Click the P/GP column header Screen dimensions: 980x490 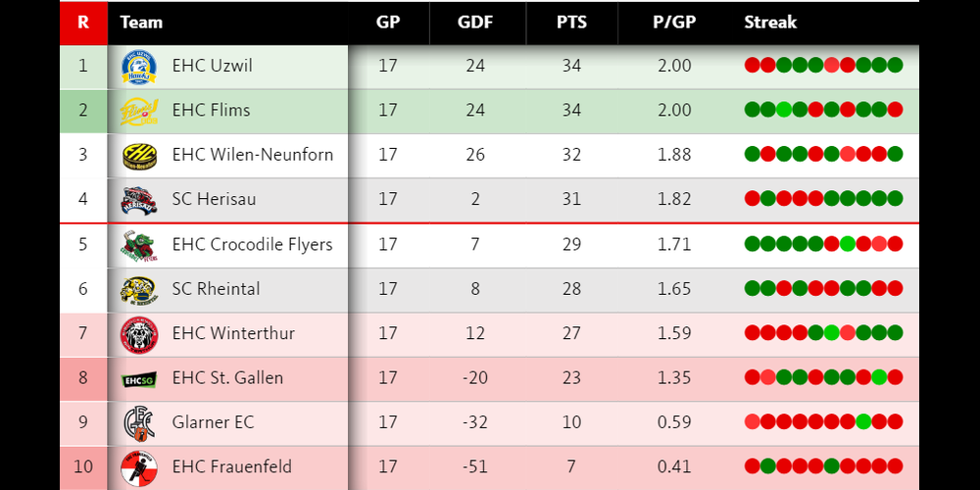tap(674, 23)
